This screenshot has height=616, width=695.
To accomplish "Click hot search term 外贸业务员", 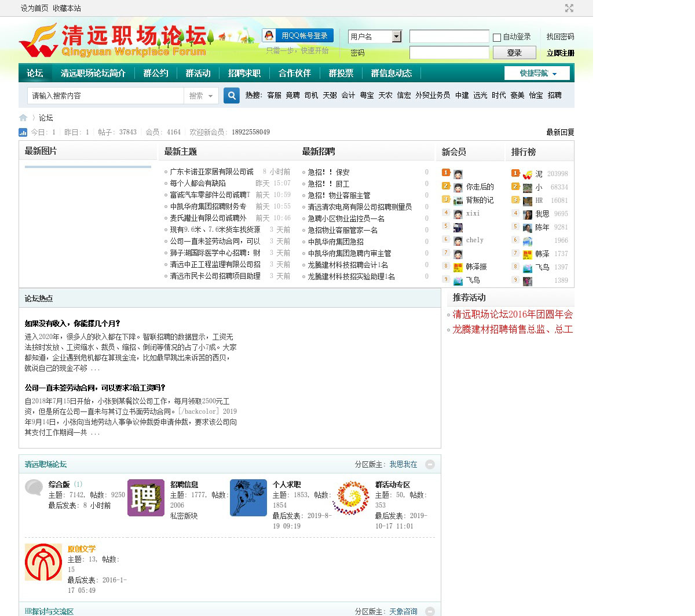I will coord(433,95).
